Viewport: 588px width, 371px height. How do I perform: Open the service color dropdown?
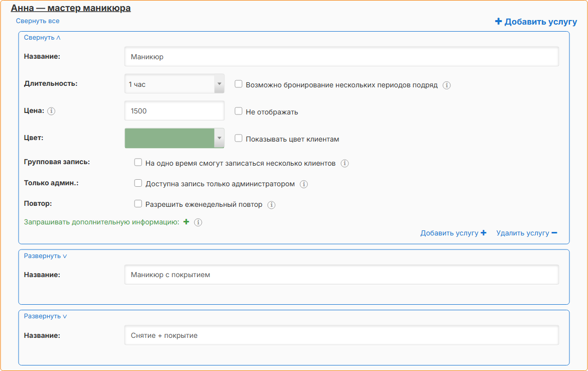coord(174,138)
